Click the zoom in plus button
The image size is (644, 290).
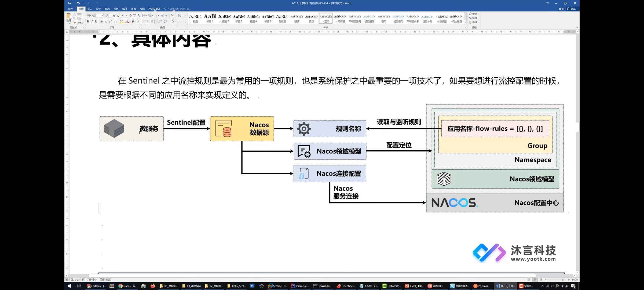pos(569,280)
